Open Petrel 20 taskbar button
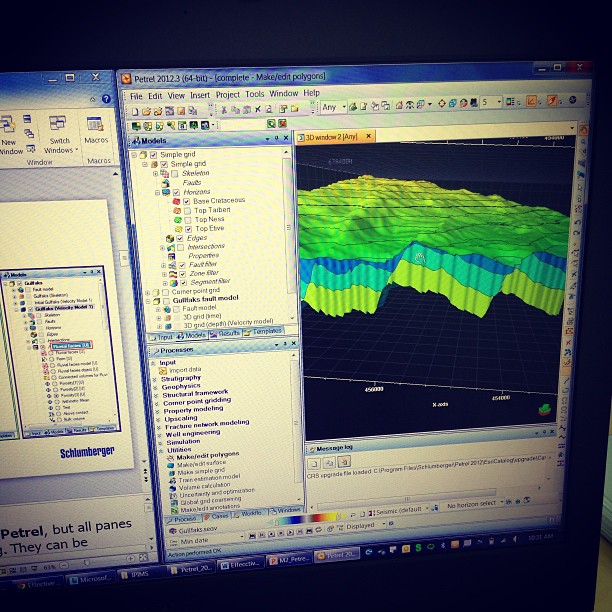612x612 pixels. click(x=336, y=555)
